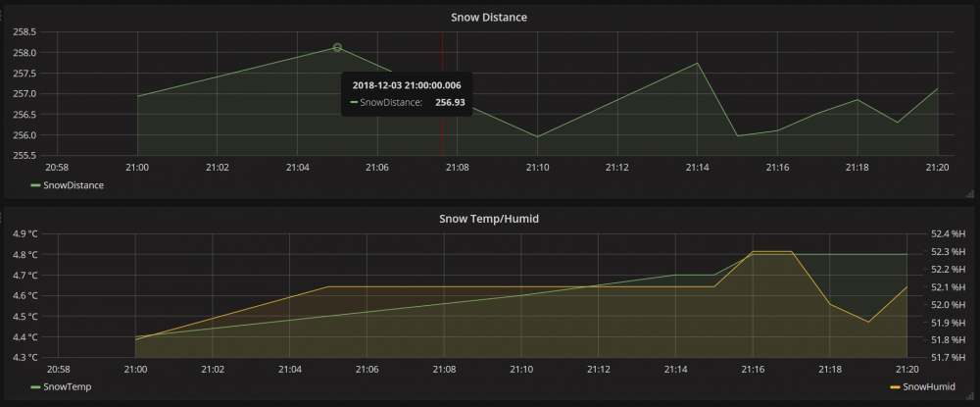Select the 21:14 peak on Snow Distance graph
This screenshot has height=407, width=980.
[697, 64]
